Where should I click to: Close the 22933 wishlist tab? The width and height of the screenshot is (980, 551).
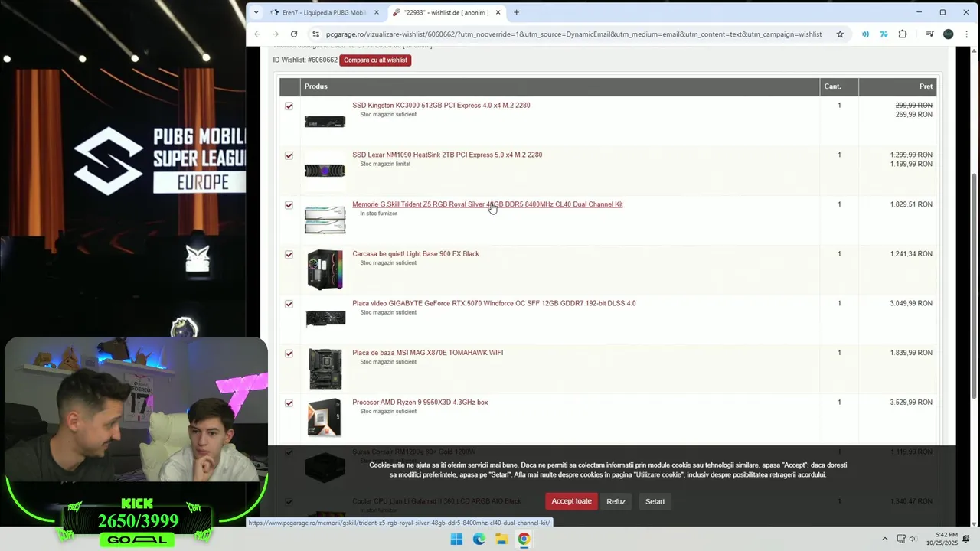point(498,12)
